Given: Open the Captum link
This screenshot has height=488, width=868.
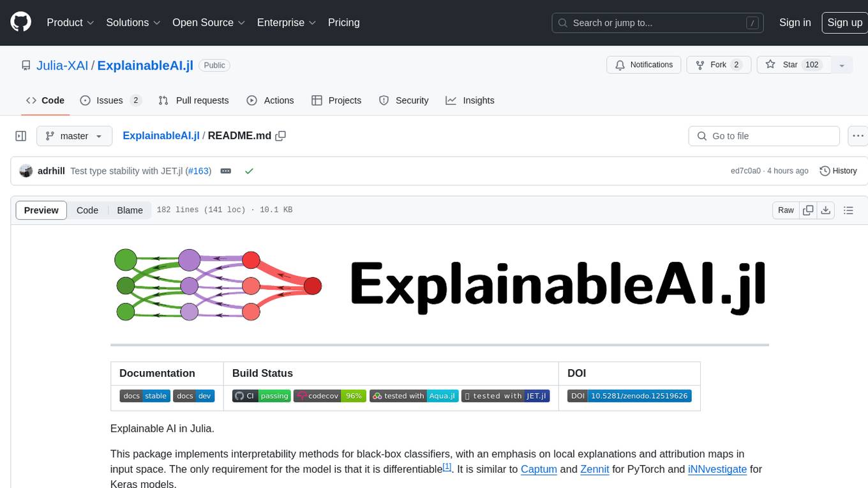Looking at the screenshot, I should 539,469.
